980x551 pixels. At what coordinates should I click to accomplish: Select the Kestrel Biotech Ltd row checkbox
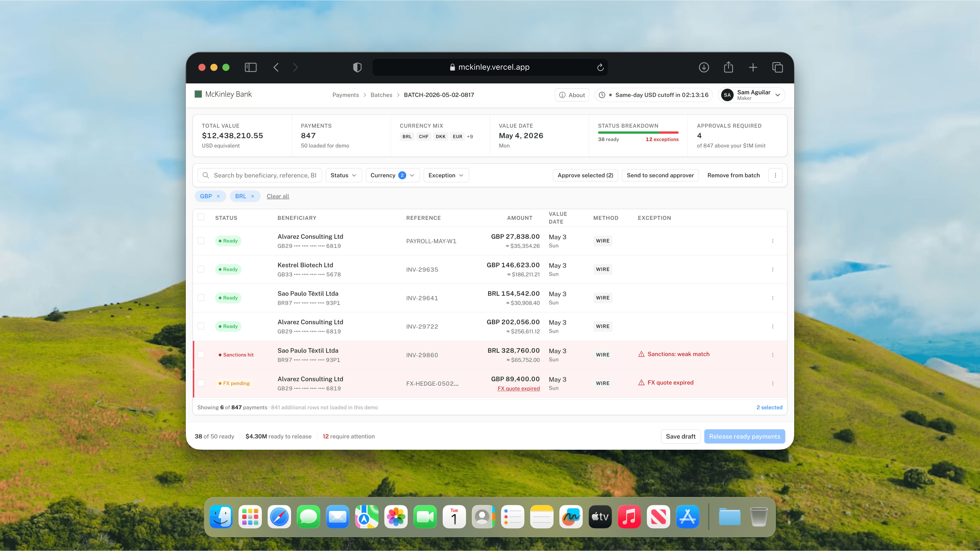click(x=201, y=269)
